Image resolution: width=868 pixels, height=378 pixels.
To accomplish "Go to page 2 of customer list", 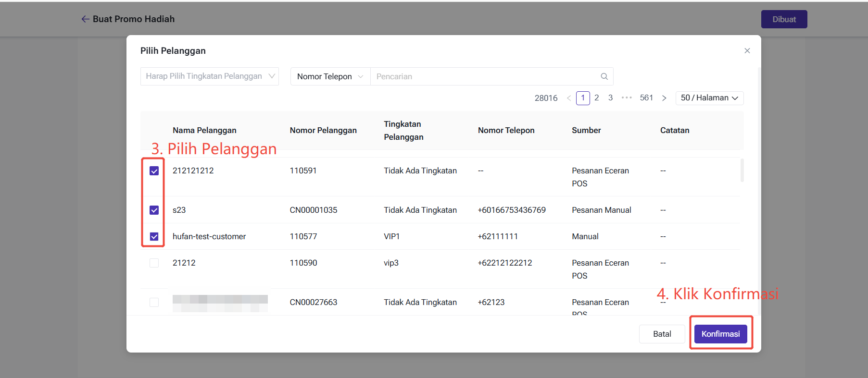I will click(596, 98).
